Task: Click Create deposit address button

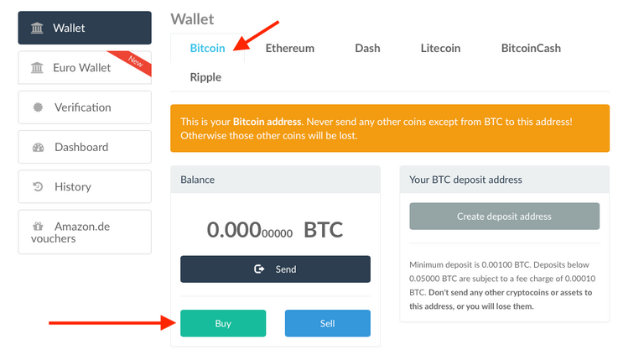Action: point(504,217)
